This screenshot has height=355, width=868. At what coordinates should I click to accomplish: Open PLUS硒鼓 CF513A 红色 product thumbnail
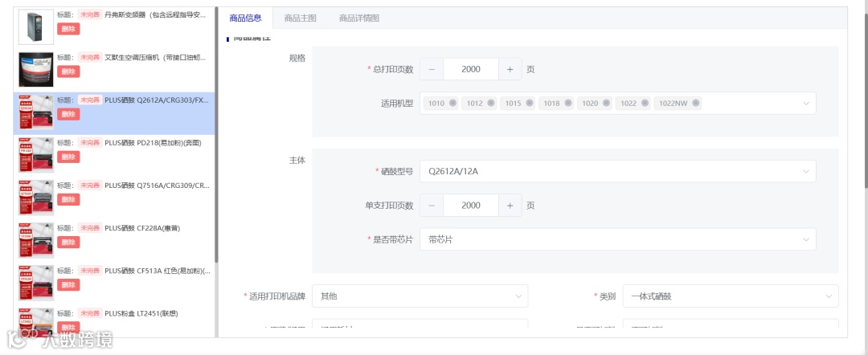[36, 283]
